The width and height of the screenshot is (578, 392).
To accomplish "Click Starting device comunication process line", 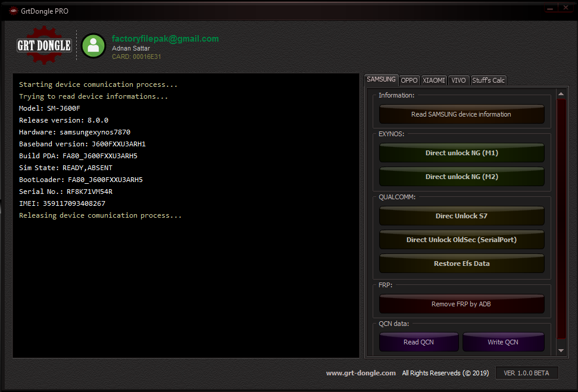I will point(98,84).
